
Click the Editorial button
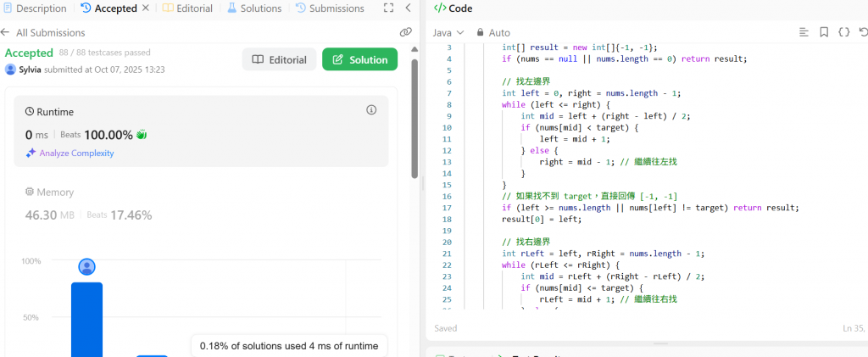(279, 59)
